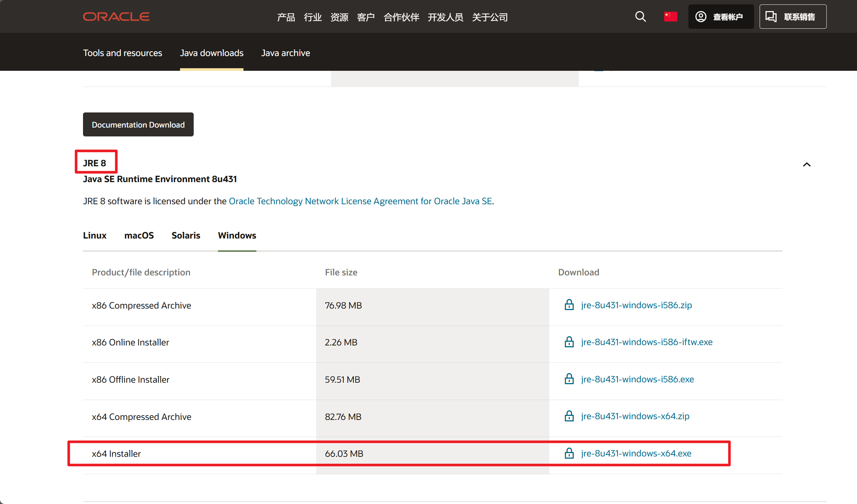Download jre-8u431-windows-x64.exe installer link
The width and height of the screenshot is (857, 504).
pos(636,453)
